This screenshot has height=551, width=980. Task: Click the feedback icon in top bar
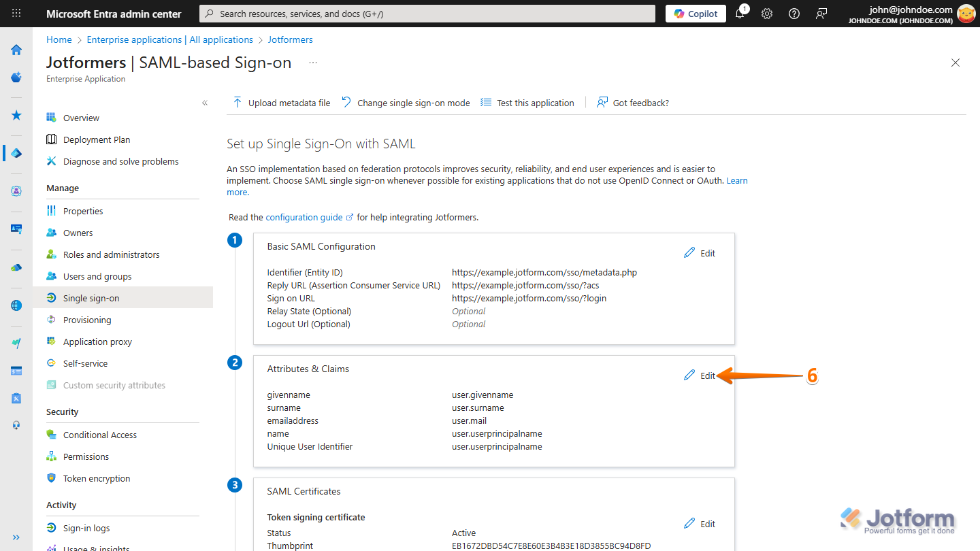[821, 14]
